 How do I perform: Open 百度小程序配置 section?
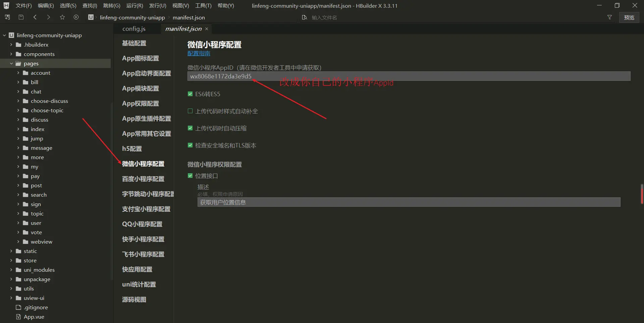click(x=143, y=179)
